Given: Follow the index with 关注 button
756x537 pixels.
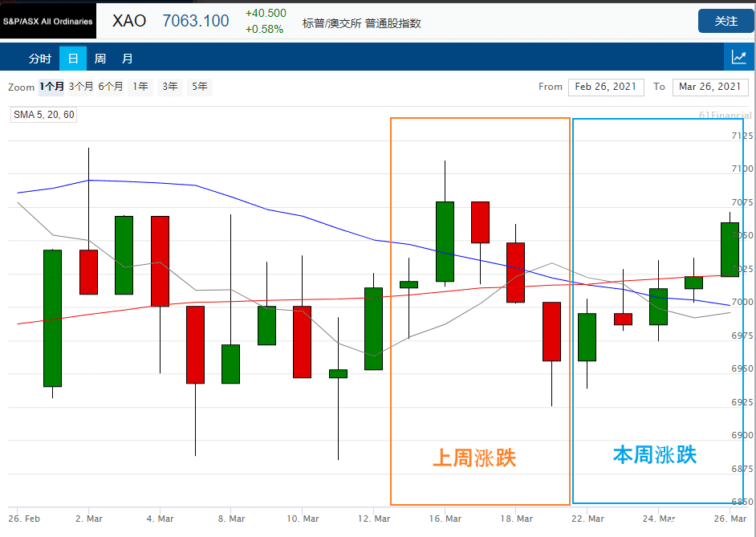Looking at the screenshot, I should point(726,21).
